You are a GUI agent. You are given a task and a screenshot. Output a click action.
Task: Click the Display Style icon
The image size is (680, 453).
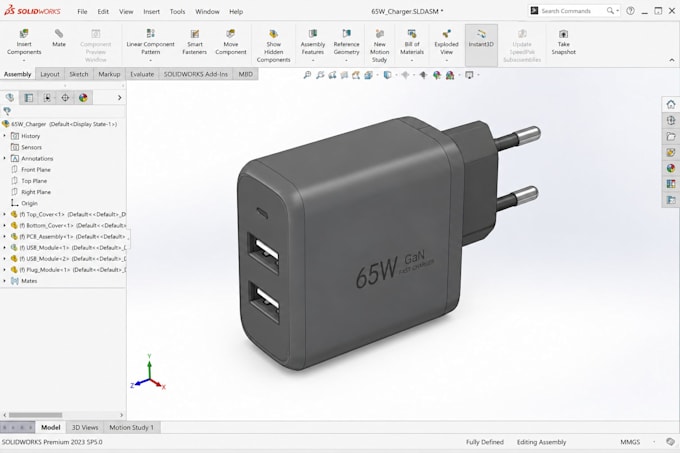click(387, 75)
